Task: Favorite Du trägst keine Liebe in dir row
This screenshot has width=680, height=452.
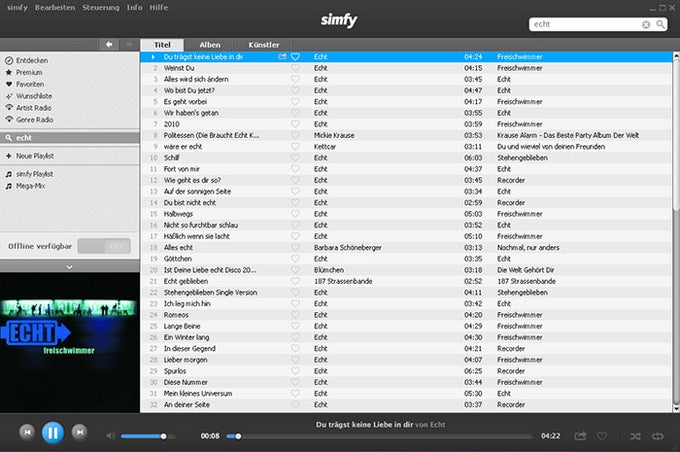Action: click(295, 57)
